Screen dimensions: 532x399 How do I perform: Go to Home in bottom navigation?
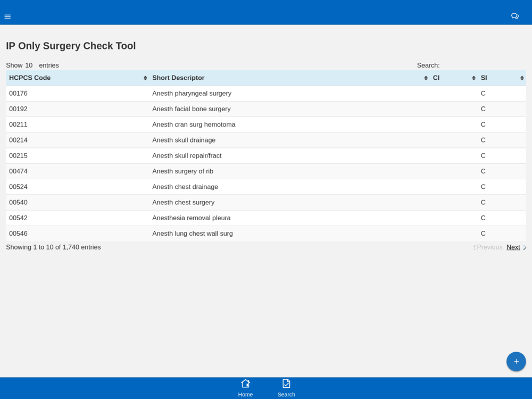point(245,388)
